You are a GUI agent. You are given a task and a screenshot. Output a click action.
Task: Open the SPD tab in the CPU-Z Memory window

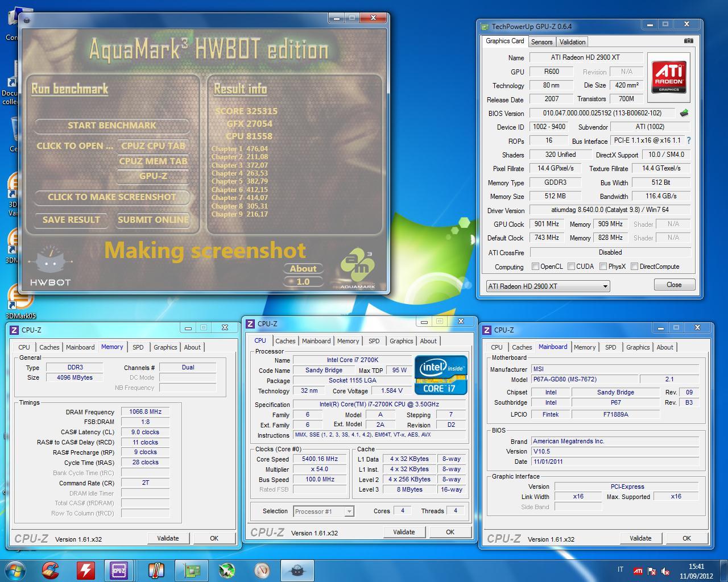coord(138,347)
